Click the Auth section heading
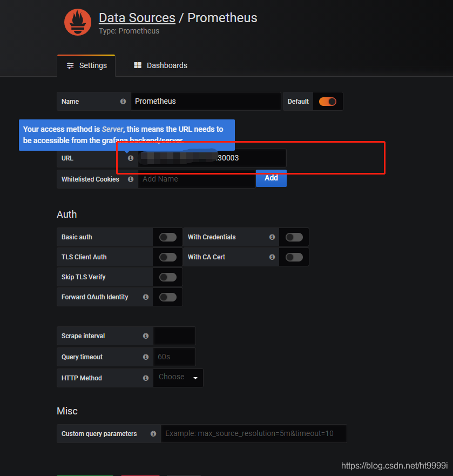The height and width of the screenshot is (476, 453). [x=67, y=214]
